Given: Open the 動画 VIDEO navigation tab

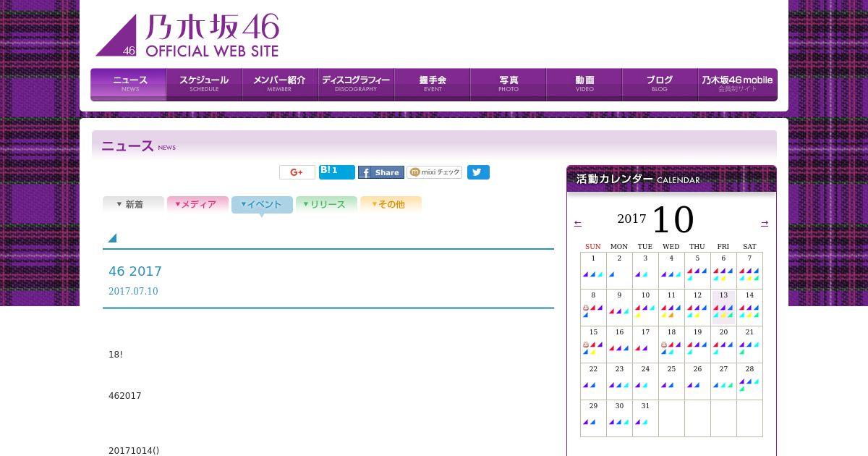Looking at the screenshot, I should 584,84.
